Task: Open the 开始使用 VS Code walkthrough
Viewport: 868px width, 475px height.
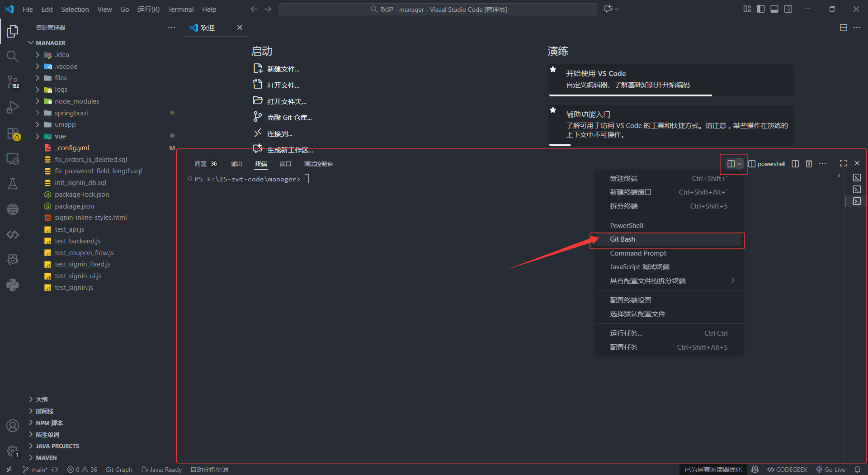Action: (671, 80)
